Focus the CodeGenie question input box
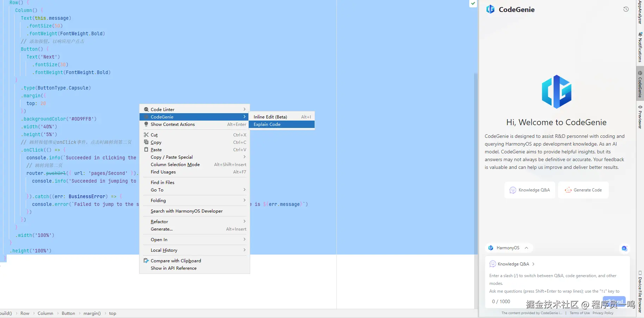The image size is (644, 318). click(557, 283)
